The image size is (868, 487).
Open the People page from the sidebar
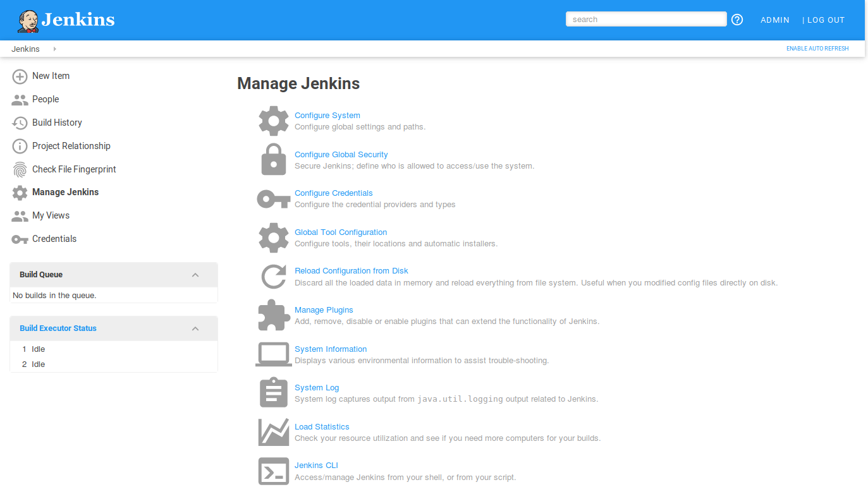(45, 99)
